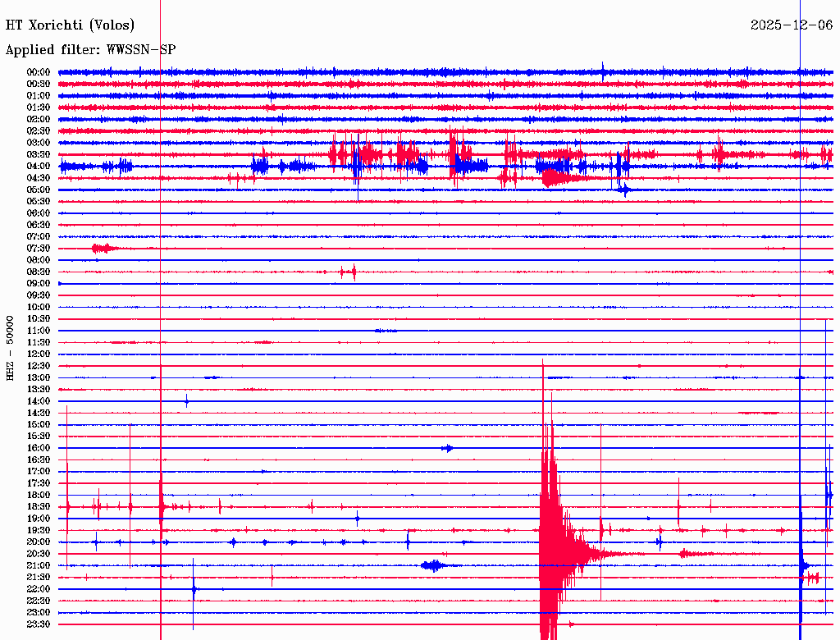This screenshot has width=840, height=640.
Task: Select the 00:00 time label
Action: tap(39, 72)
